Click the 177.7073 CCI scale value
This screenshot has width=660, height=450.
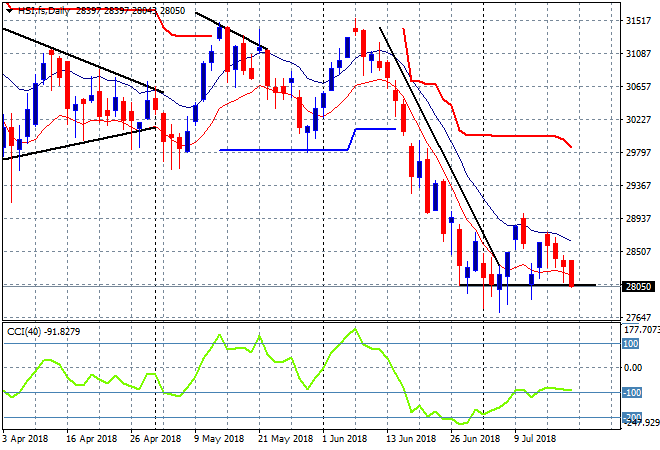click(x=641, y=330)
